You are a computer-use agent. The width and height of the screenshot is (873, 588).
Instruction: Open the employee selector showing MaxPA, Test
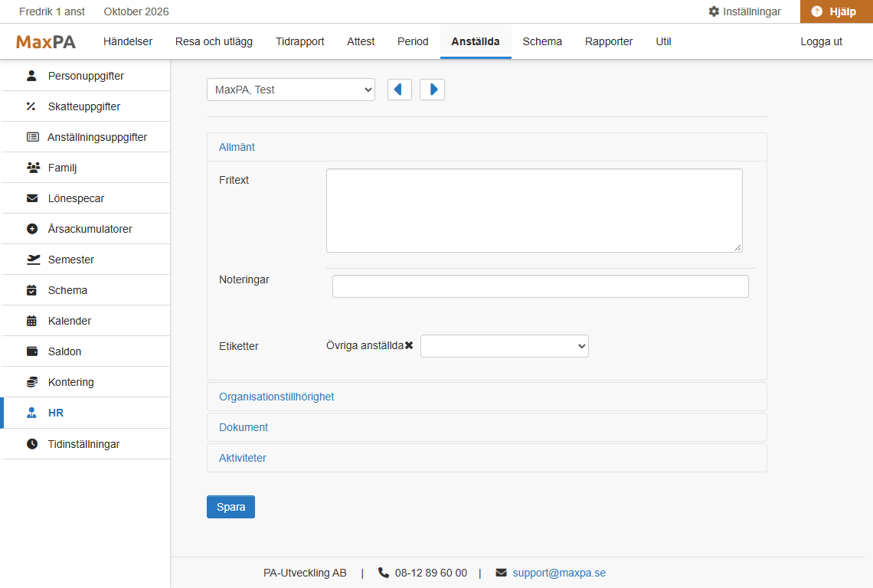point(291,90)
